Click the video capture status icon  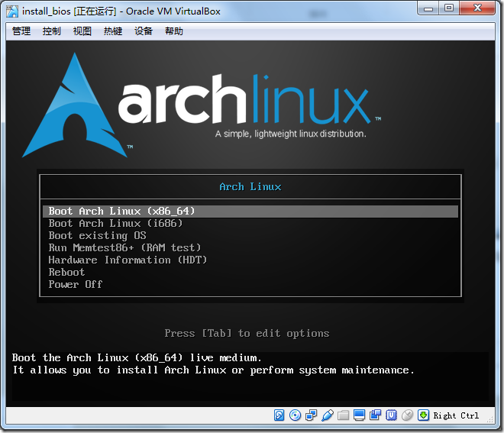tap(375, 415)
